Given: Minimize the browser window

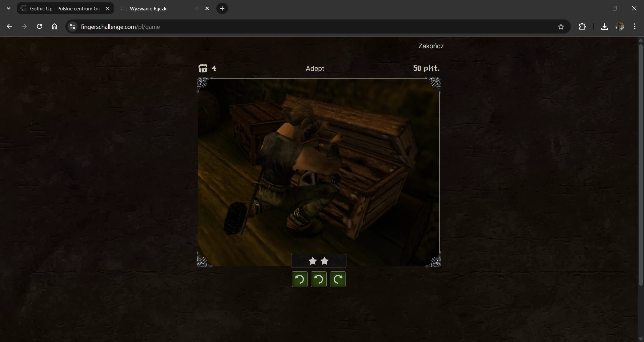Looking at the screenshot, I should pyautogui.click(x=596, y=8).
